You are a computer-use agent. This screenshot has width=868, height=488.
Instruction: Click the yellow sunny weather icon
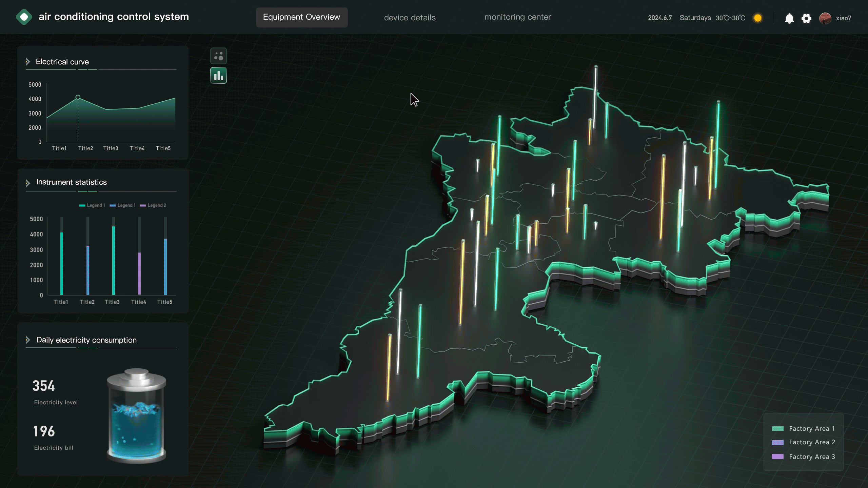tap(758, 18)
